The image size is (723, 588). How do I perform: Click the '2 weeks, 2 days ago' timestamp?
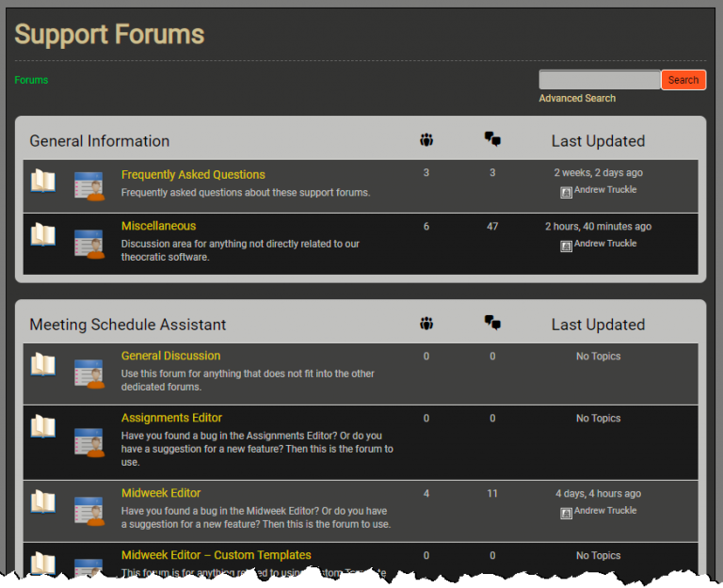point(598,173)
